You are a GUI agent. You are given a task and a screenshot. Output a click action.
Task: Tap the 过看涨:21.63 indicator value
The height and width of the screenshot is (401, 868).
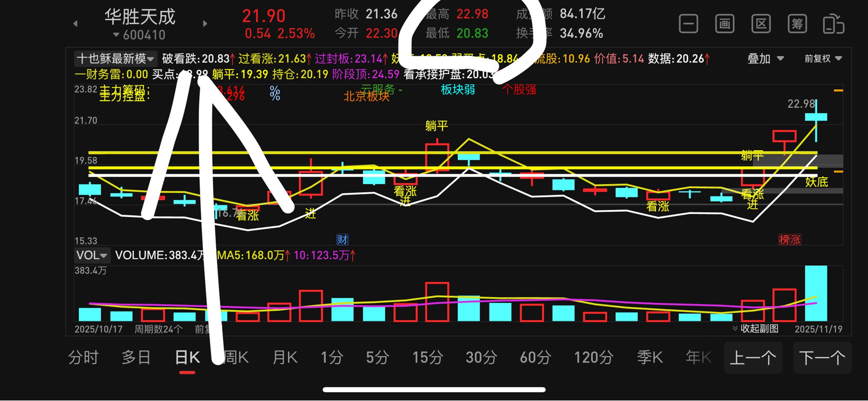[x=275, y=58]
